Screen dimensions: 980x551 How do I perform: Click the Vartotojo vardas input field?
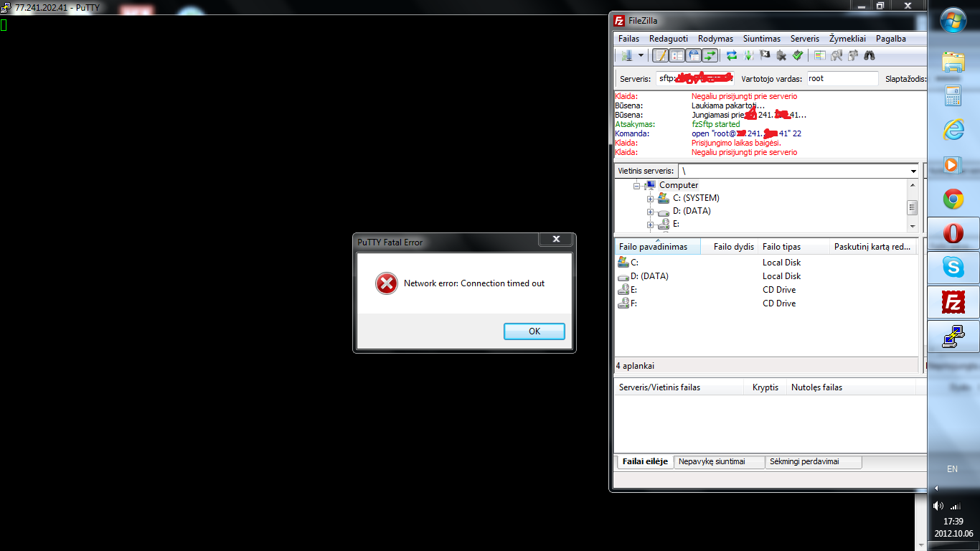[842, 78]
